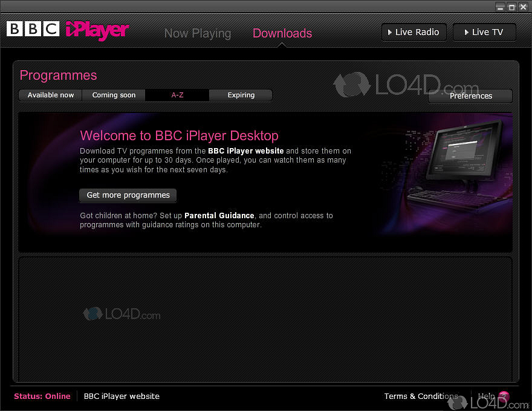The width and height of the screenshot is (532, 411).
Task: Close the iPlayer window
Action: point(524,7)
